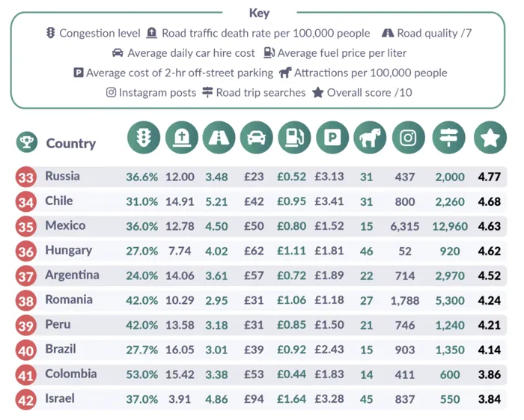Select the road trip searches signpost icon
The image size is (524, 420).
coord(449,138)
